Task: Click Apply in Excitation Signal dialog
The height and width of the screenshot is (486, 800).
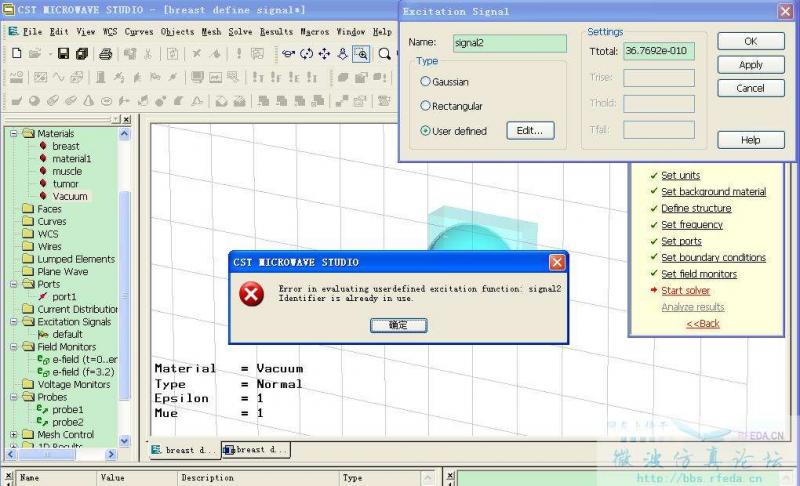Action: (751, 65)
